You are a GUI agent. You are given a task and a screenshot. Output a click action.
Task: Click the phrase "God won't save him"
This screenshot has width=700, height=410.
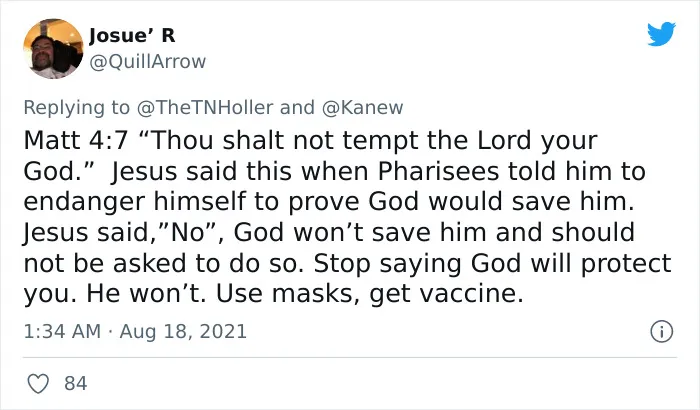[x=360, y=233]
